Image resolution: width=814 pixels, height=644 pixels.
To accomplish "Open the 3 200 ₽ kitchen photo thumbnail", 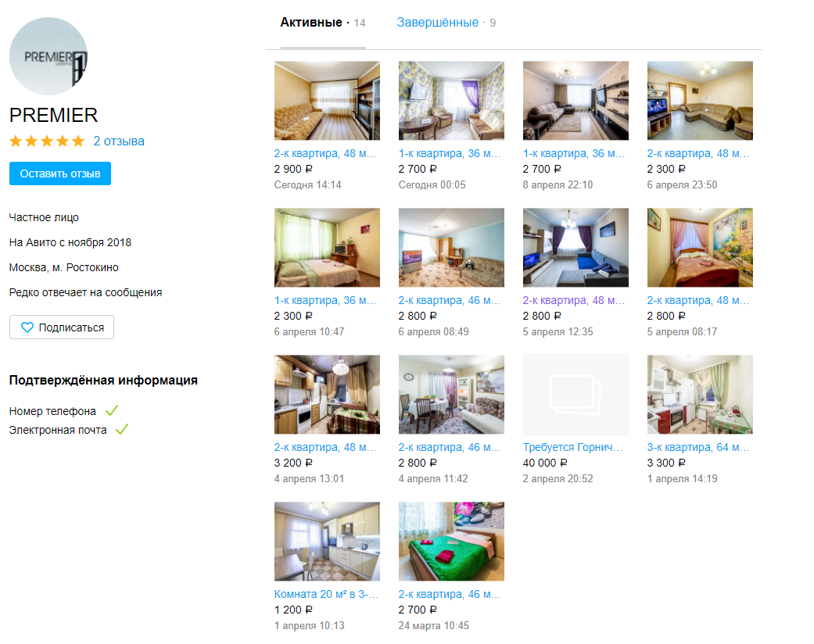I will [x=327, y=395].
